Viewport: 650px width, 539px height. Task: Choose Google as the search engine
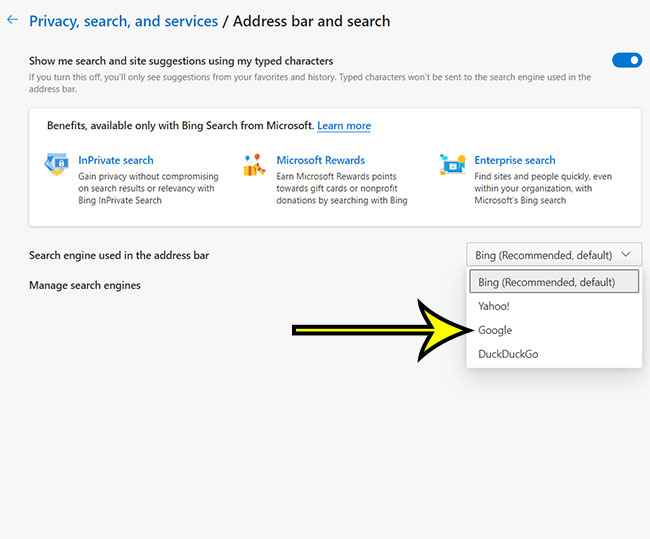point(554,330)
